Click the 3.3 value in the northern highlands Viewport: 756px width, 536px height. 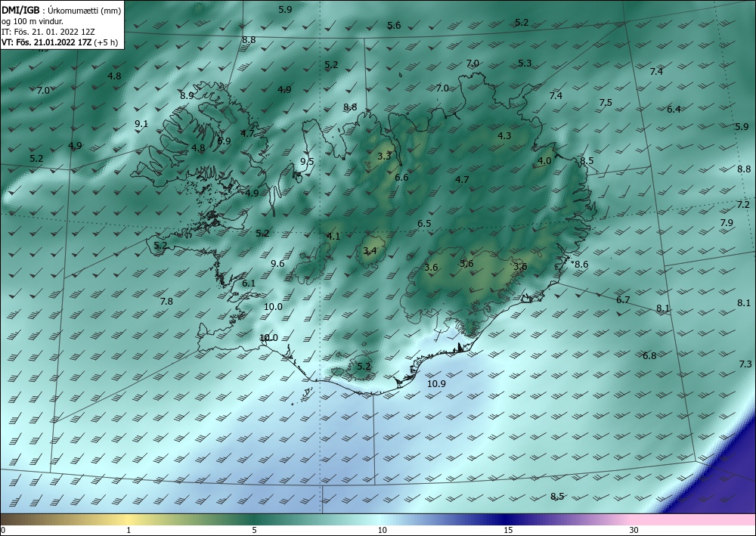[384, 156]
